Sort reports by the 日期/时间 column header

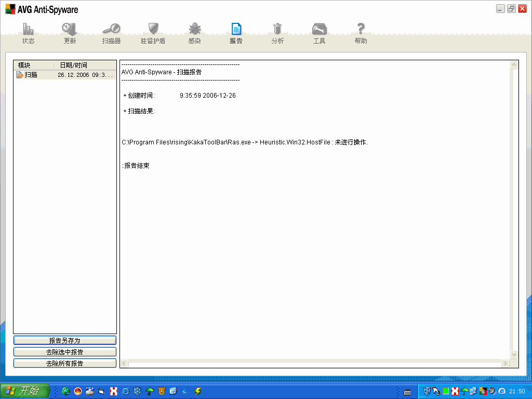[x=85, y=65]
